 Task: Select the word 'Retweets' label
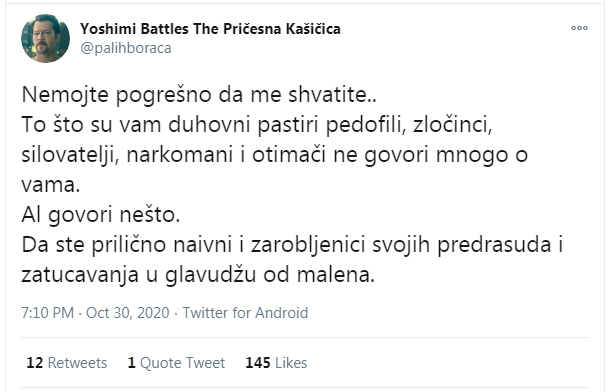77,363
